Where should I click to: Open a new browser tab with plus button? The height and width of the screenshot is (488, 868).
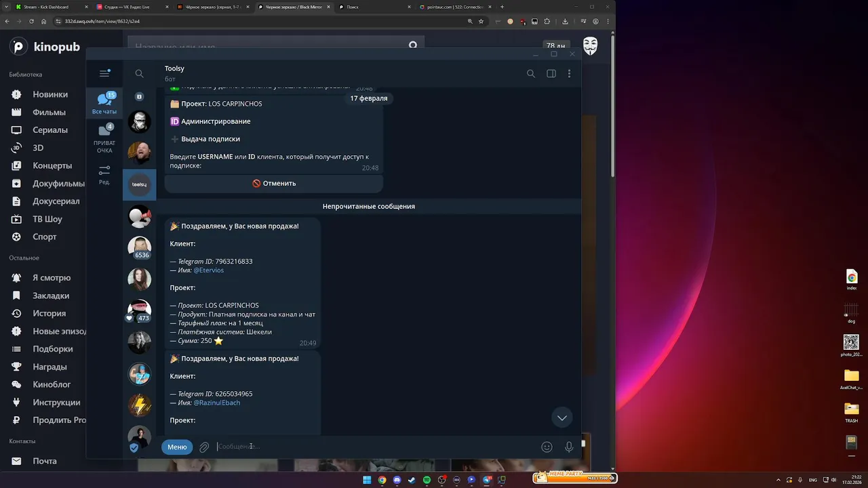click(x=502, y=7)
